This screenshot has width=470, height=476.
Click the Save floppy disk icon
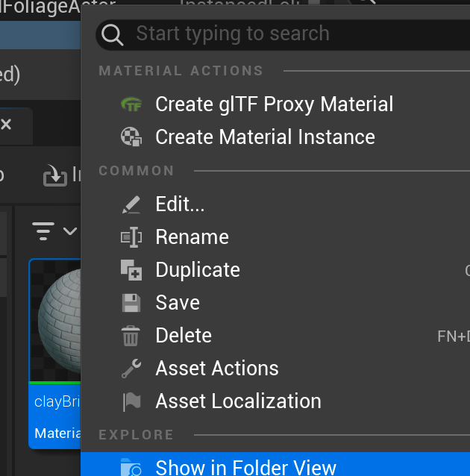tap(131, 303)
